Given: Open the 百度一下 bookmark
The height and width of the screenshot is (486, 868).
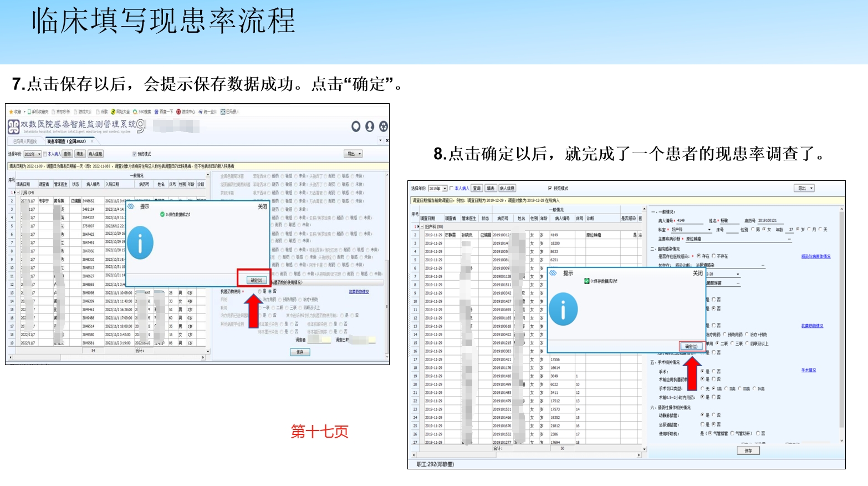Looking at the screenshot, I should click(x=164, y=112).
